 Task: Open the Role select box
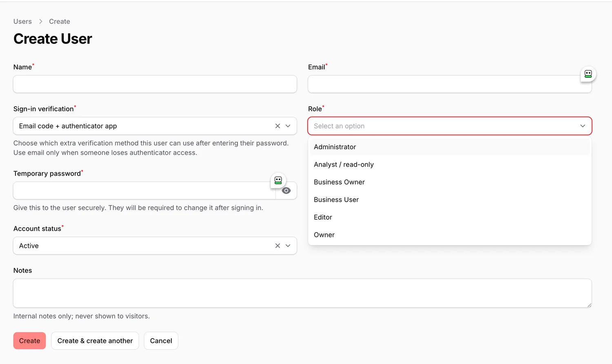pyautogui.click(x=450, y=126)
